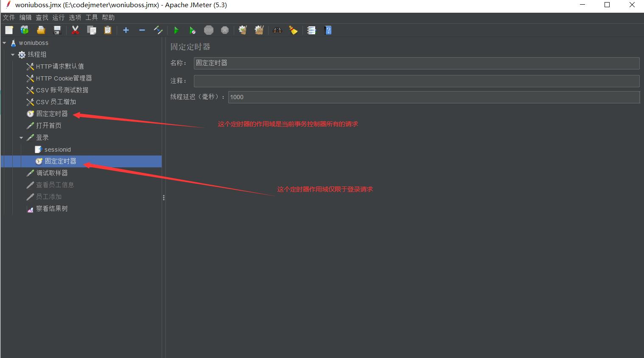The image size is (644, 358).
Task: Click the 名称 input field
Action: point(416,63)
